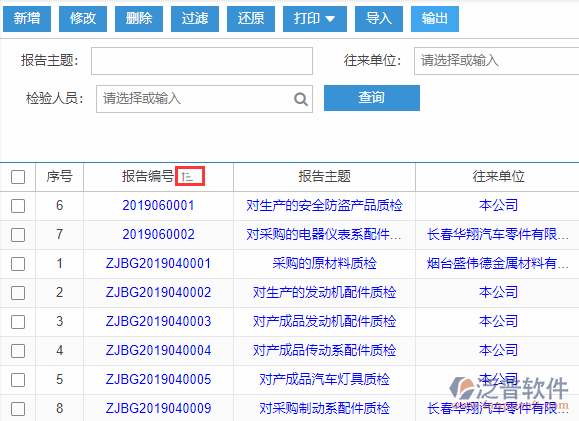Open 对生产的安全防盗产品质检 report

click(x=325, y=205)
